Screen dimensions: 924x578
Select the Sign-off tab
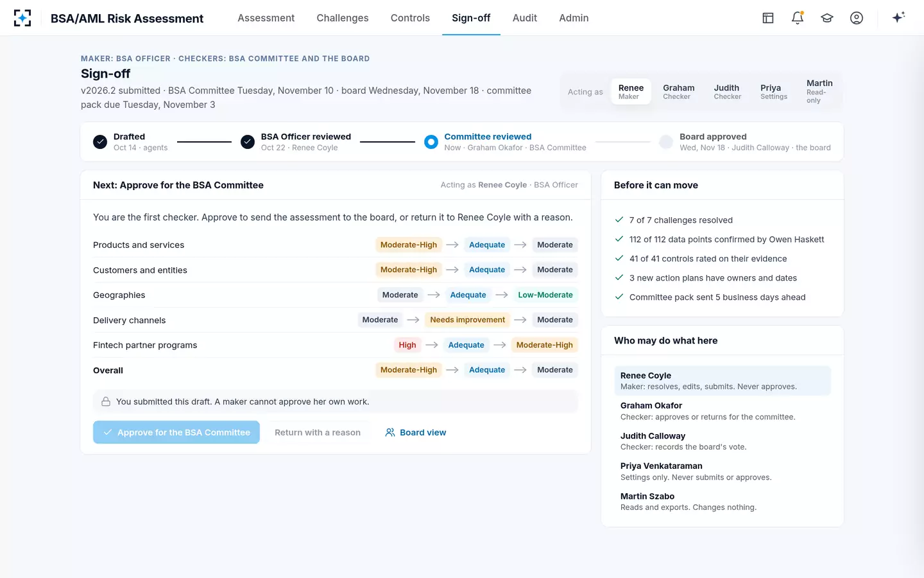click(x=471, y=18)
